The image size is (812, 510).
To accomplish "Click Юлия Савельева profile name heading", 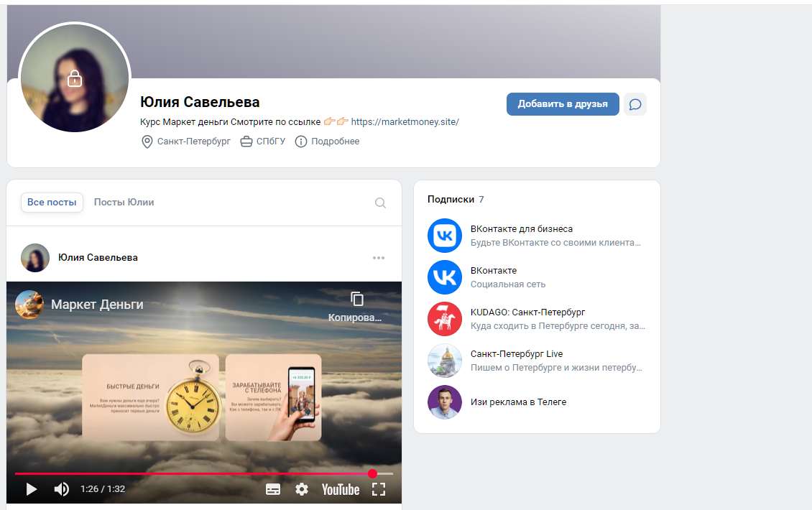I will [x=200, y=102].
